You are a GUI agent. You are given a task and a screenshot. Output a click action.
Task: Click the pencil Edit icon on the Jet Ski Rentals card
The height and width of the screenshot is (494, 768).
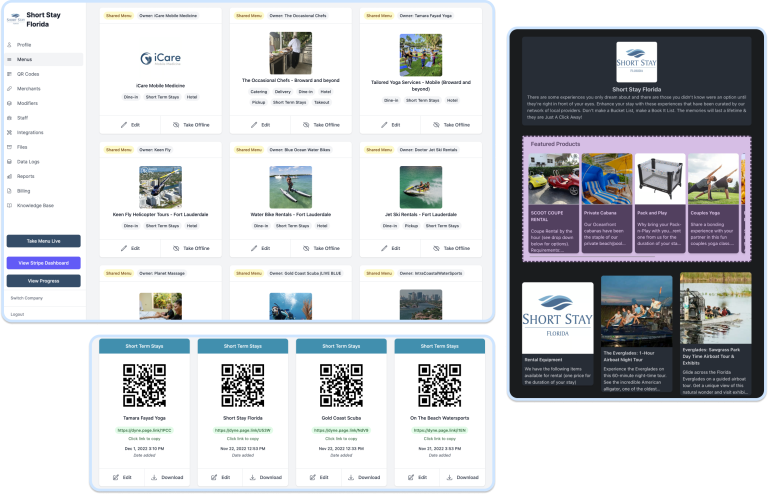point(384,248)
